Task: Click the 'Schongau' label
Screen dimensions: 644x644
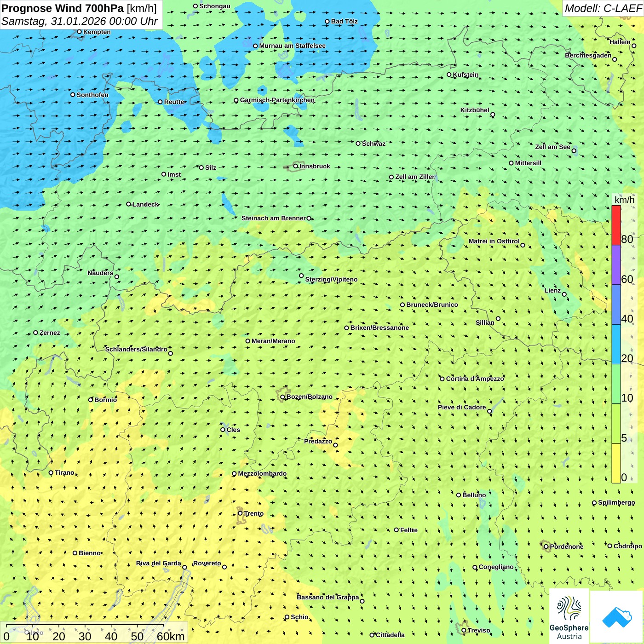Action: (215, 6)
